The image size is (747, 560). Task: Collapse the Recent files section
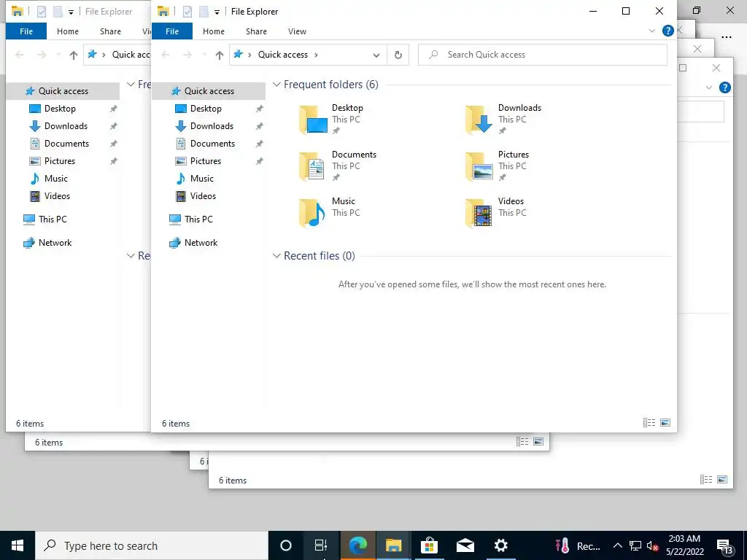point(276,256)
